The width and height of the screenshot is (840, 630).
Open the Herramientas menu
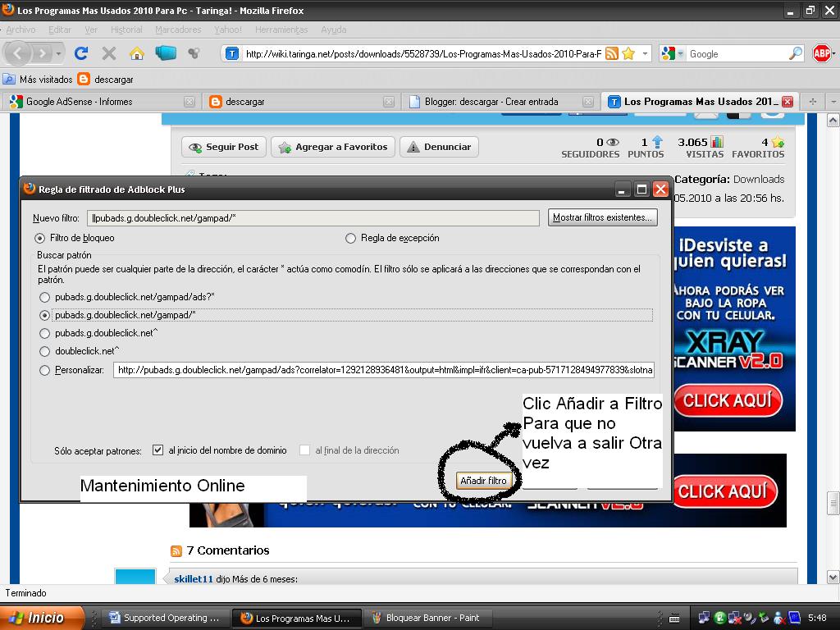coord(281,30)
